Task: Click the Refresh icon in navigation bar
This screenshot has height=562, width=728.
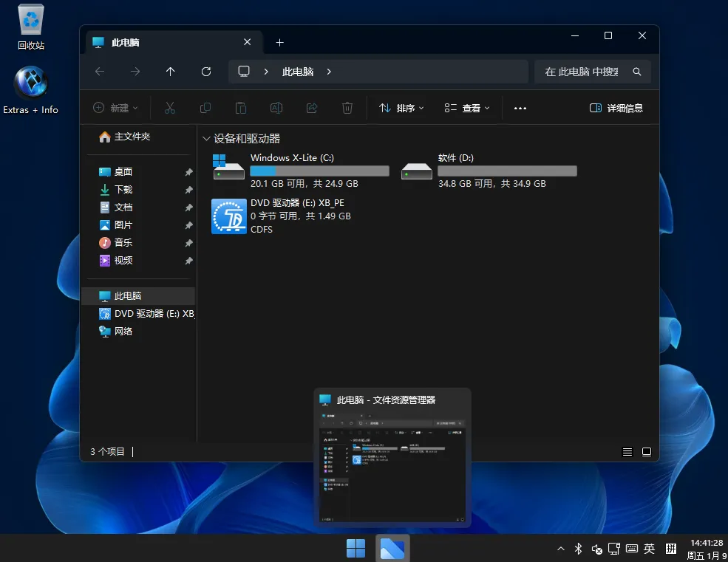Action: pos(206,72)
